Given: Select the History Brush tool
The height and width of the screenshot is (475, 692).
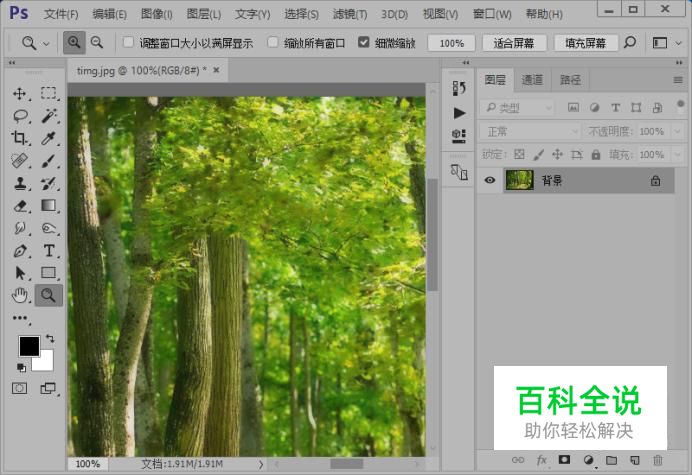Looking at the screenshot, I should tap(48, 183).
